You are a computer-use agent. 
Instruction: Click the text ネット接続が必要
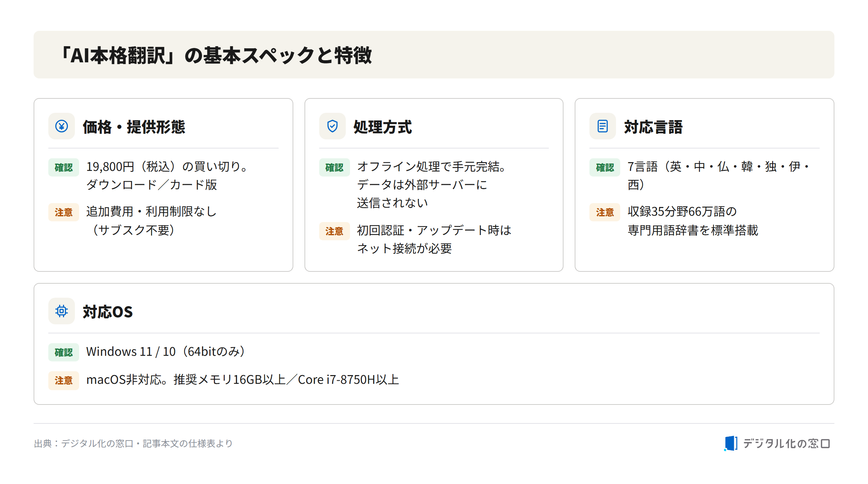(404, 249)
